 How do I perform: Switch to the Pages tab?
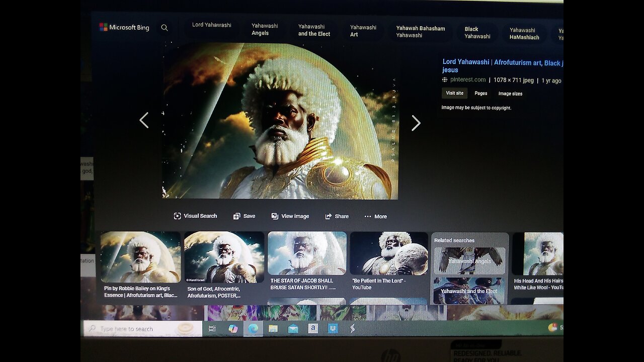tap(481, 94)
